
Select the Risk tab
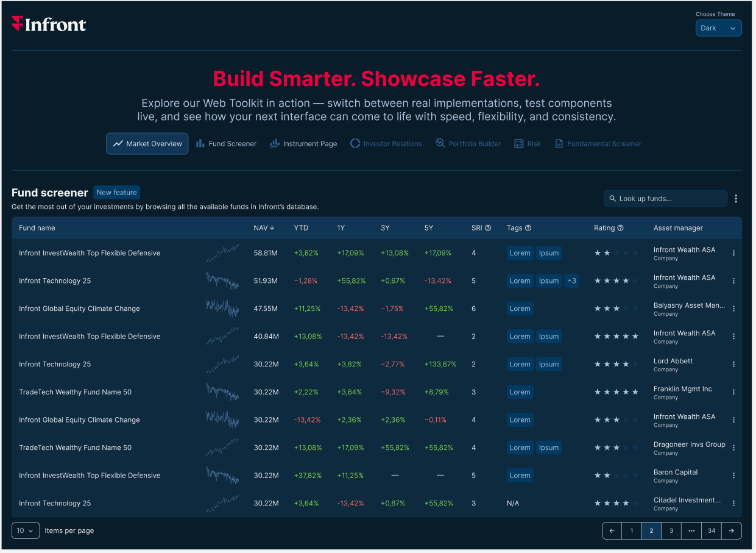point(528,144)
